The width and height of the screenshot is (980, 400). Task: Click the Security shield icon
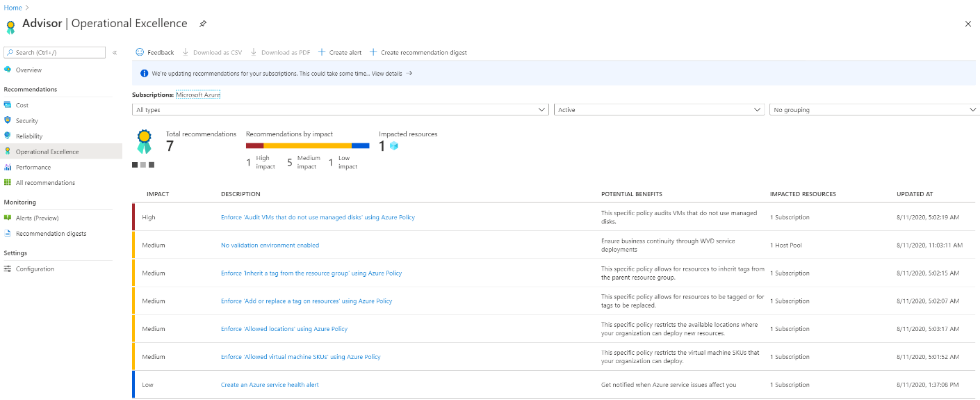(x=8, y=120)
